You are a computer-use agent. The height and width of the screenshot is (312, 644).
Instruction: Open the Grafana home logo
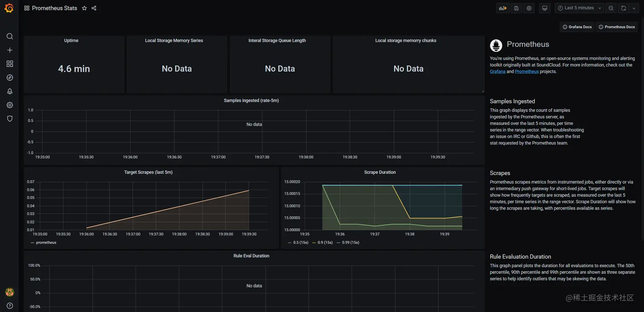[x=9, y=8]
